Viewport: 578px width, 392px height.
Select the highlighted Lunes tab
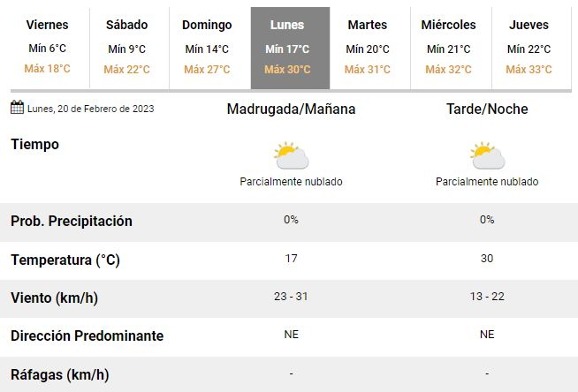[x=290, y=48]
